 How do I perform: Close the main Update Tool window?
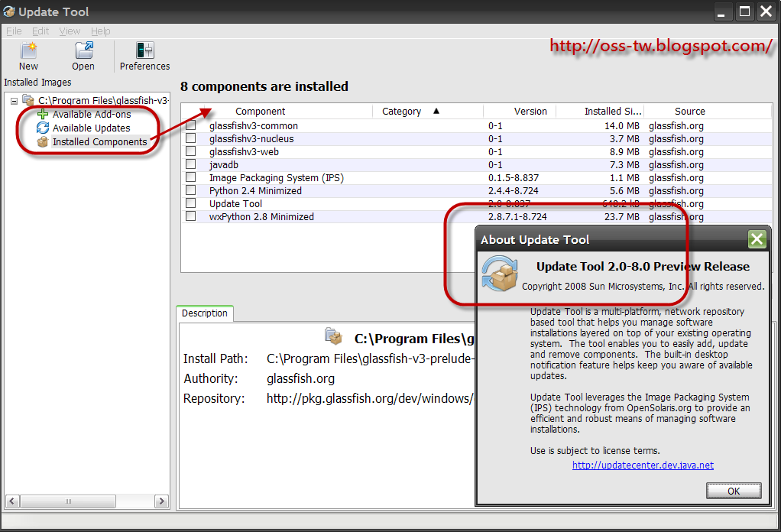(766, 11)
